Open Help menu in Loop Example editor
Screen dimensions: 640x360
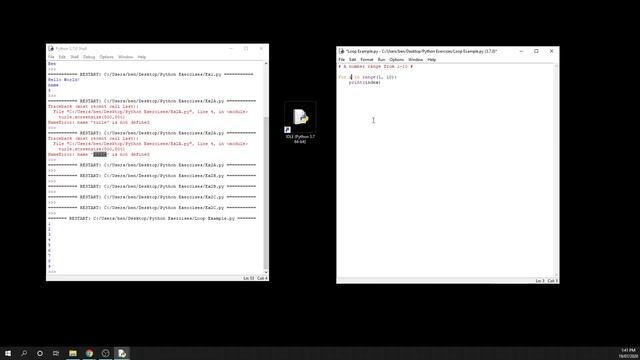(x=431, y=60)
